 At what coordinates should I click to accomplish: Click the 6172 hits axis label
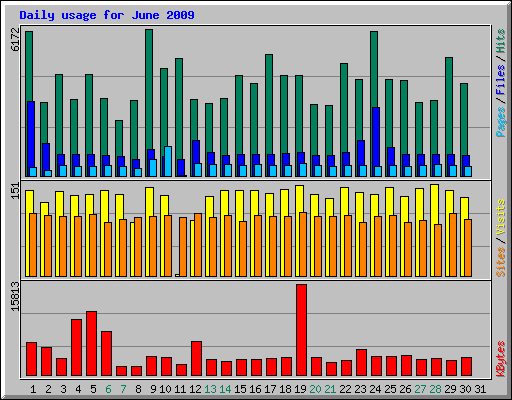pos(15,40)
